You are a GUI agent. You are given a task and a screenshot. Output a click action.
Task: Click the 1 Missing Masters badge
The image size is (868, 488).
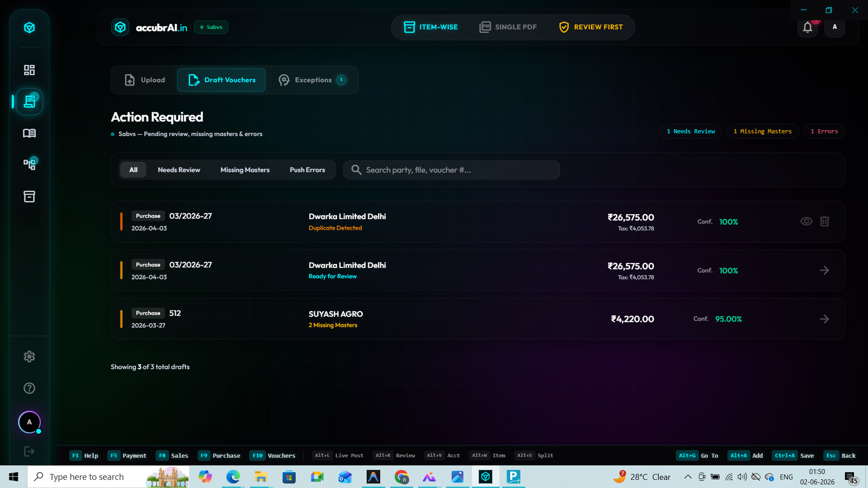tap(762, 131)
